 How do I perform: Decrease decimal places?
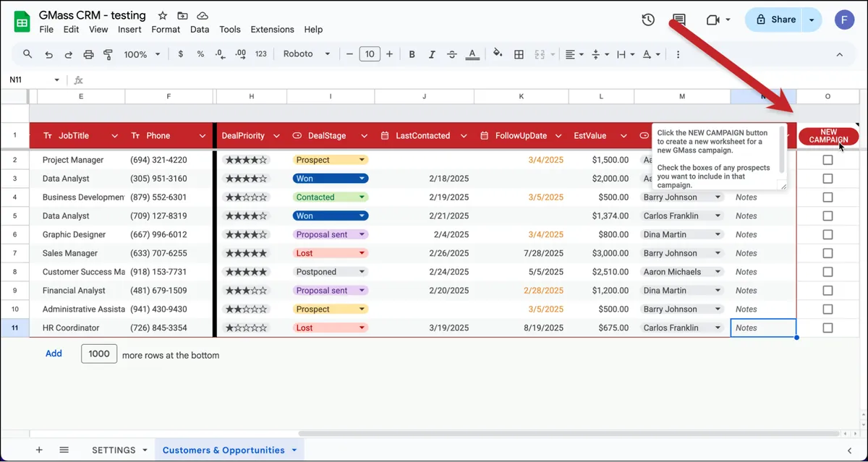(220, 54)
